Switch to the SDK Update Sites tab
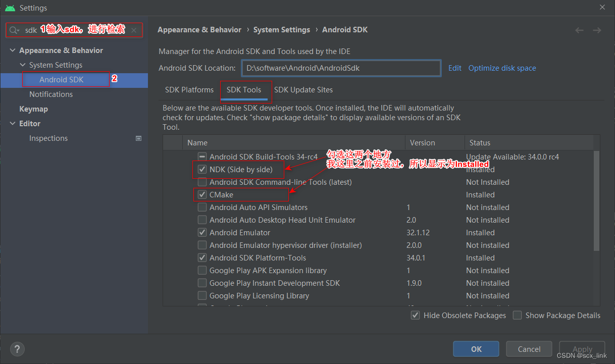The width and height of the screenshot is (615, 364). click(x=303, y=90)
